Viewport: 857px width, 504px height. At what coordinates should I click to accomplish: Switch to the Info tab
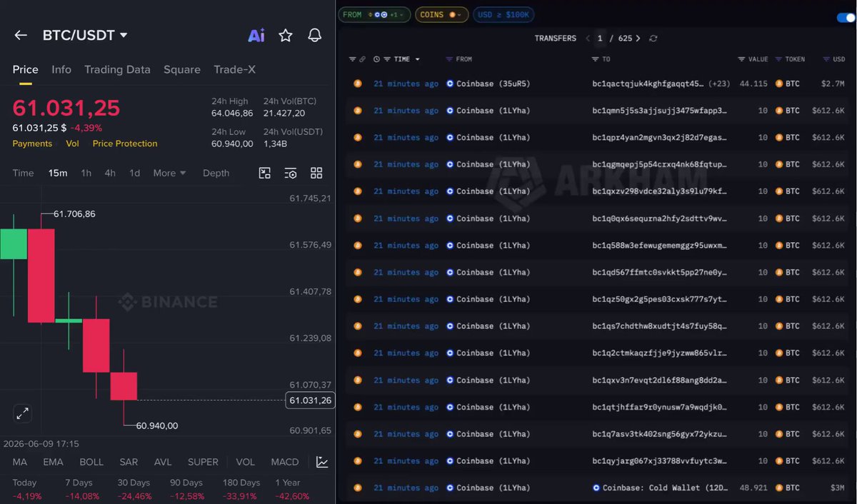(x=61, y=70)
